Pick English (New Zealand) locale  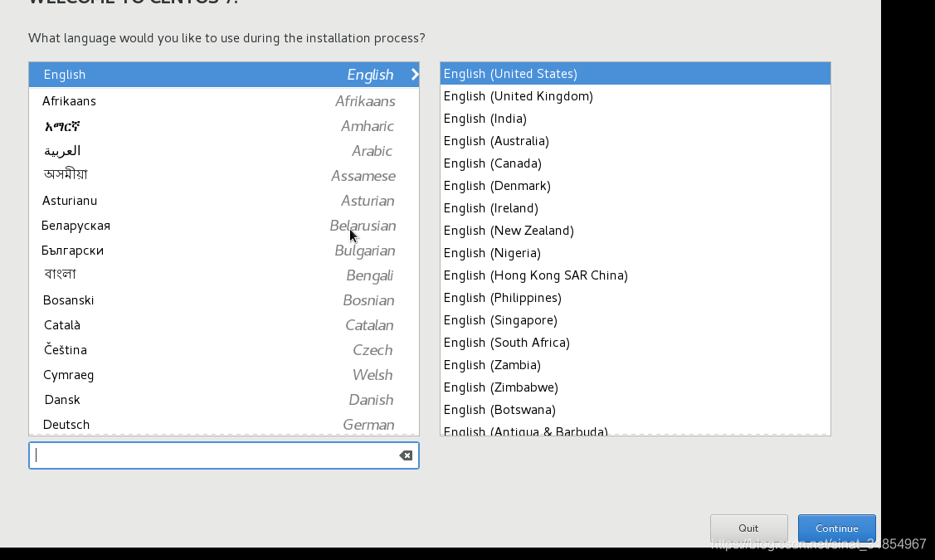(x=635, y=230)
